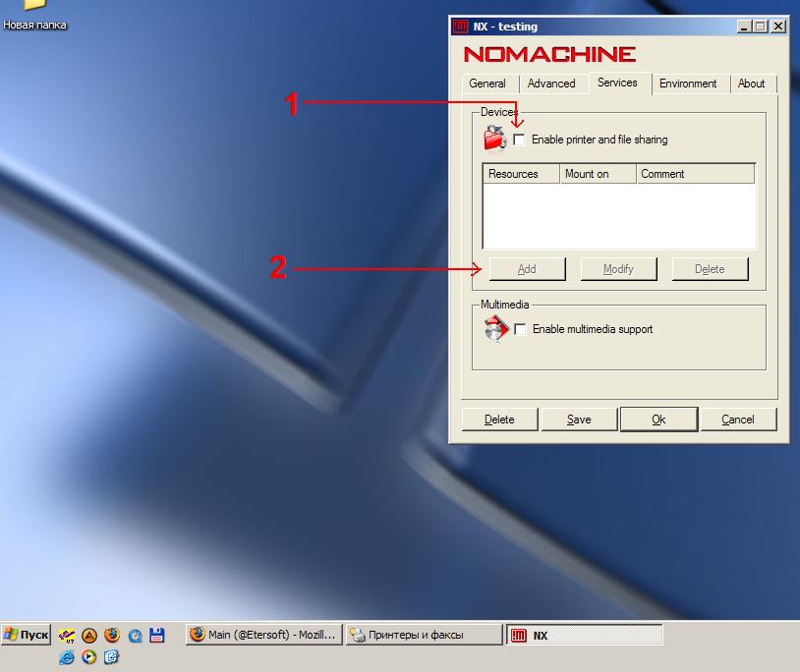Image resolution: width=800 pixels, height=672 pixels.
Task: Enable multimedia support checkbox
Action: [x=520, y=329]
